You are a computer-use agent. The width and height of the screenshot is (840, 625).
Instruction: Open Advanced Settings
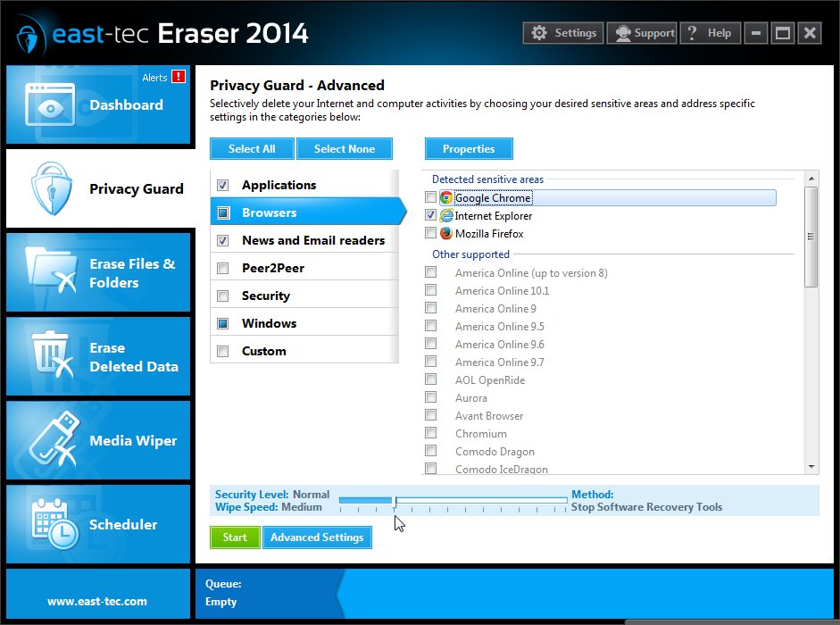(x=317, y=537)
